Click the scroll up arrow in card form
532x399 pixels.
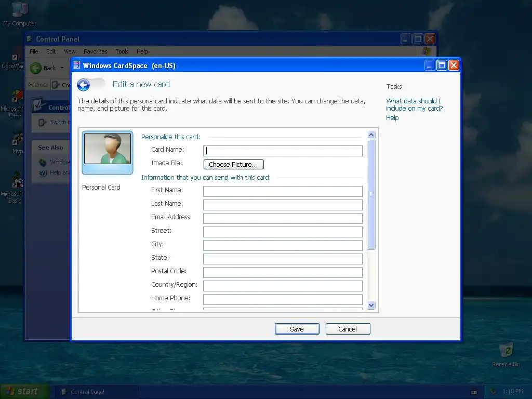[x=371, y=135]
